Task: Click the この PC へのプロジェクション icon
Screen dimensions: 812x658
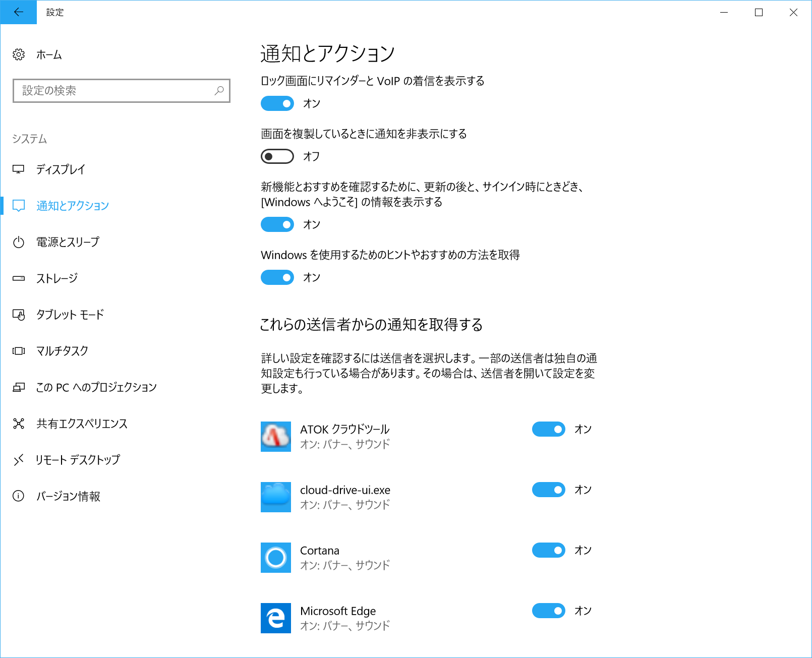Action: coord(19,387)
